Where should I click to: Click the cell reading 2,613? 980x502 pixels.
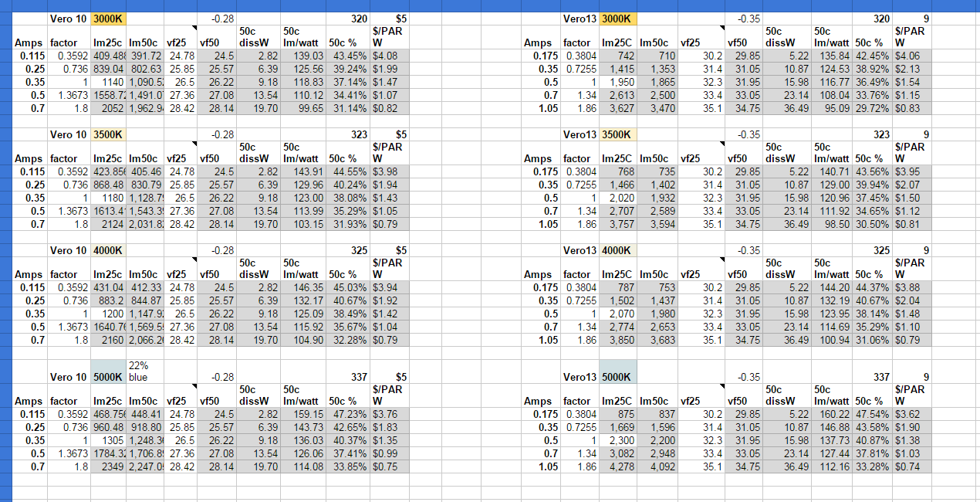(619, 95)
